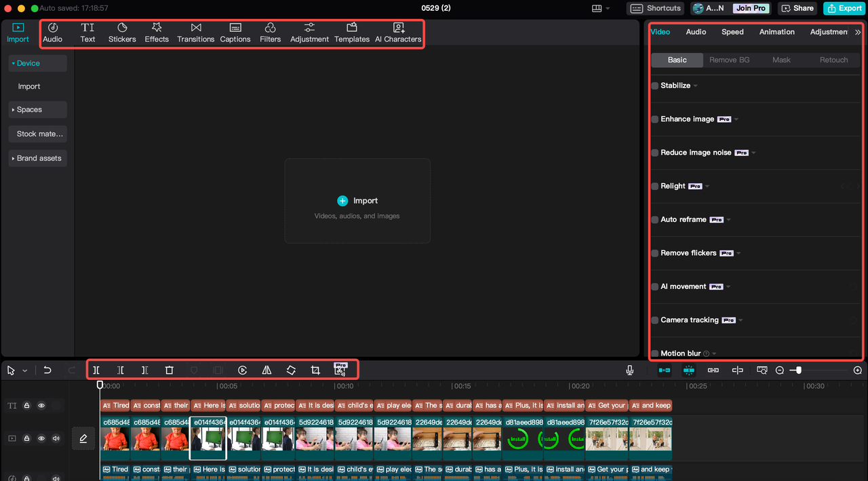
Task: Show more inspector tabs with double chevron
Action: 858,32
